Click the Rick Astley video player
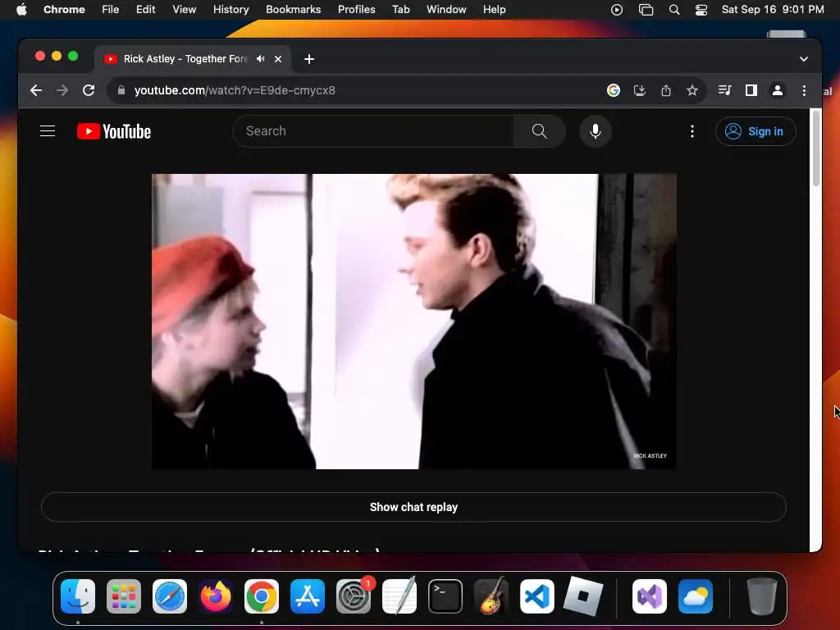Viewport: 840px width, 630px height. click(x=413, y=322)
